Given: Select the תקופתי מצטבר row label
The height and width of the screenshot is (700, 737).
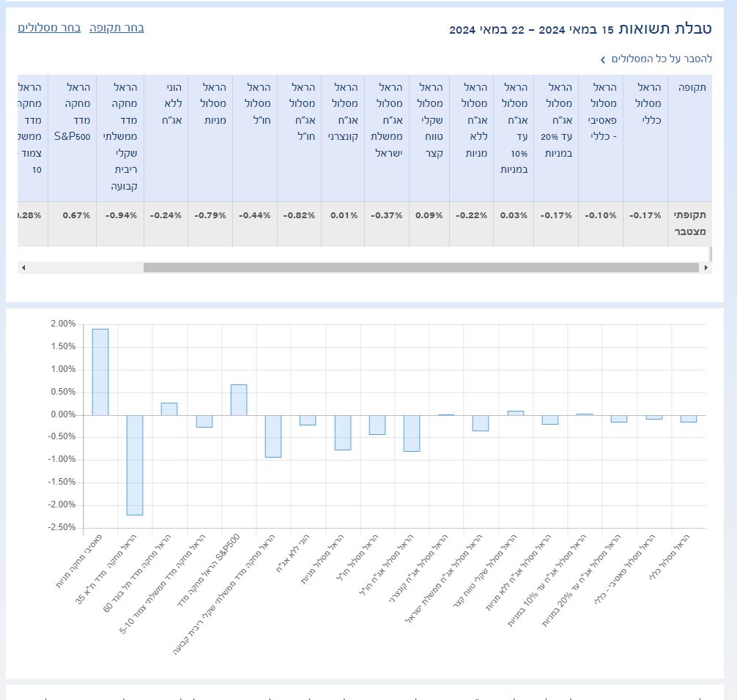Looking at the screenshot, I should click(x=690, y=223).
